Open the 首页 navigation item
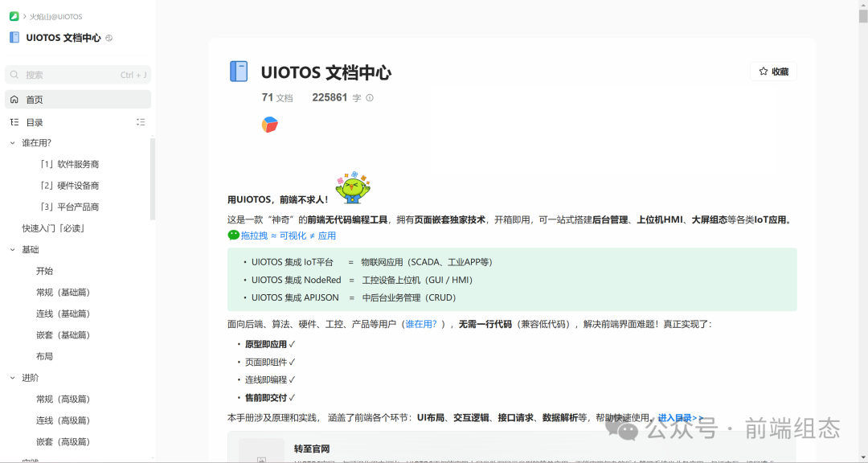This screenshot has height=463, width=868. pos(35,98)
